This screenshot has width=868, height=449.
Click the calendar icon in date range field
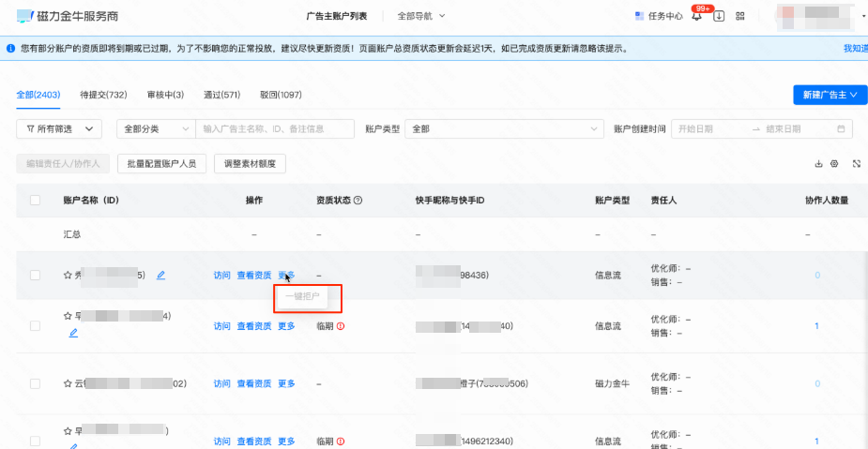click(x=841, y=128)
